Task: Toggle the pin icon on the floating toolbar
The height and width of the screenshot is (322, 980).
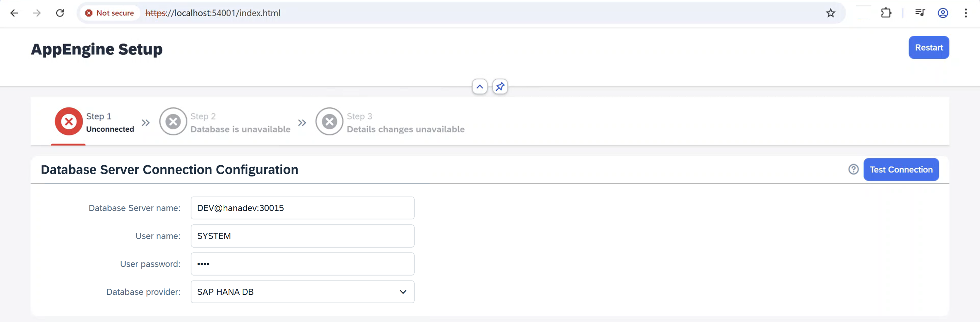Action: click(x=499, y=86)
